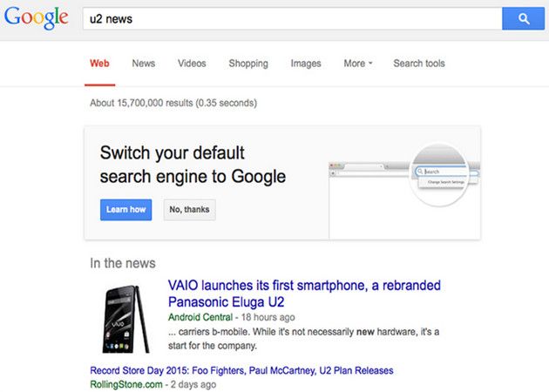This screenshot has height=392, width=549.
Task: Click the results count text
Action: [173, 103]
